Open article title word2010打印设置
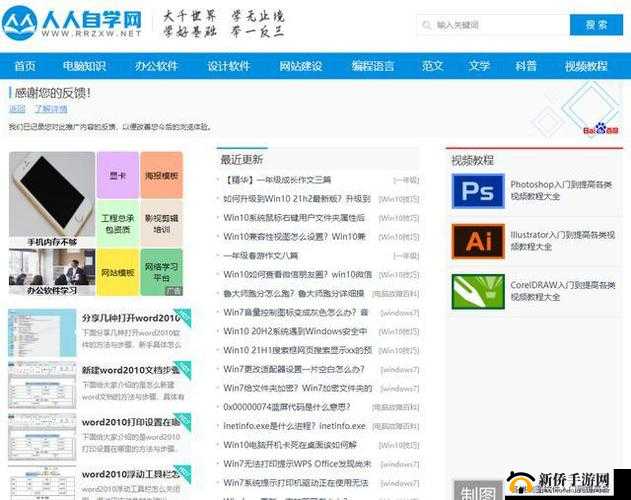 click(x=131, y=422)
